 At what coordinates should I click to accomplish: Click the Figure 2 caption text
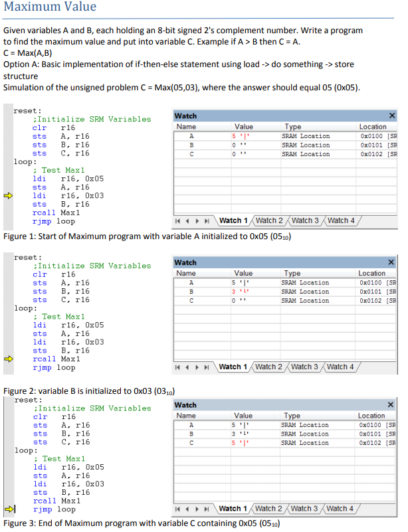coord(89,391)
